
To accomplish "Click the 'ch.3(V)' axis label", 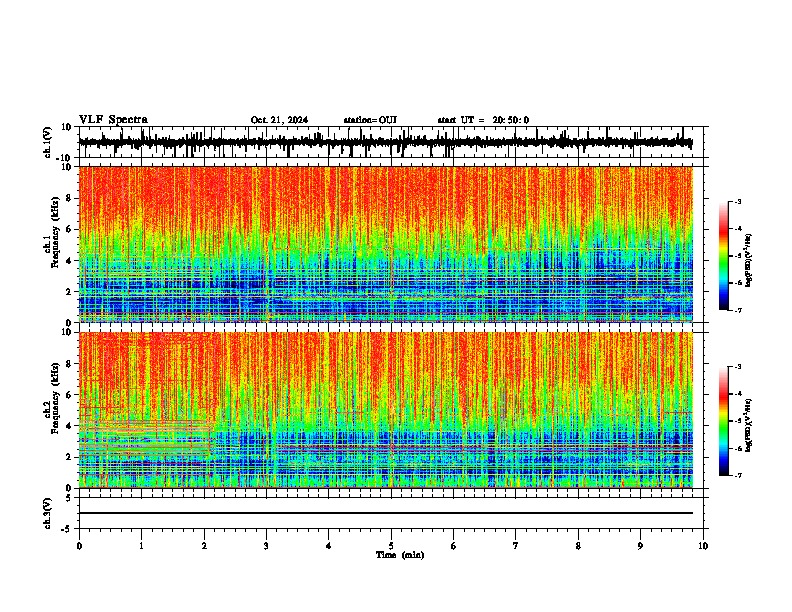I will point(48,513).
